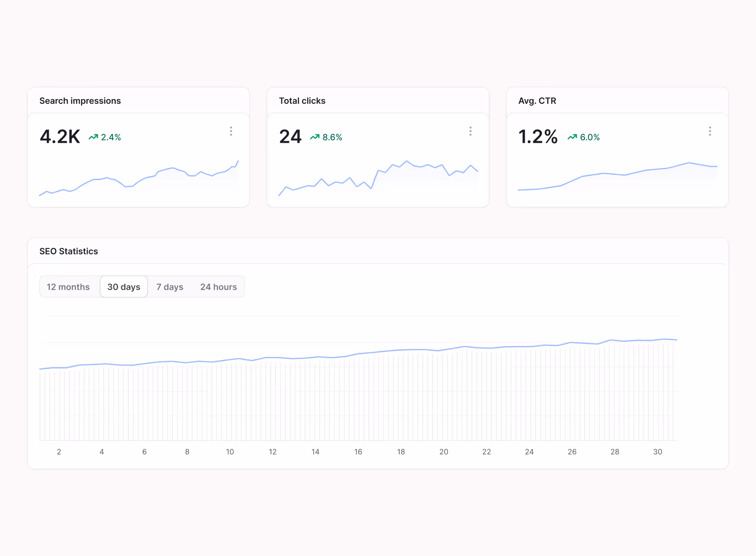Click the 1.2% CTR value

[x=538, y=137]
